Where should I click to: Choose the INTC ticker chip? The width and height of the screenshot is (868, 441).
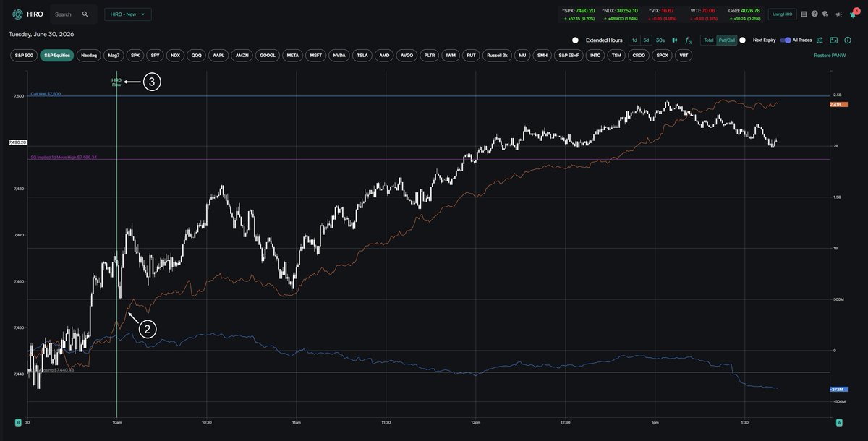coord(595,55)
